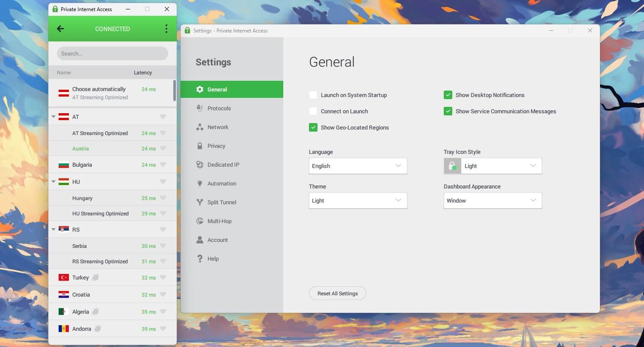The height and width of the screenshot is (347, 644).
Task: Mark Austria as favorite with heart icon
Action: point(163,148)
